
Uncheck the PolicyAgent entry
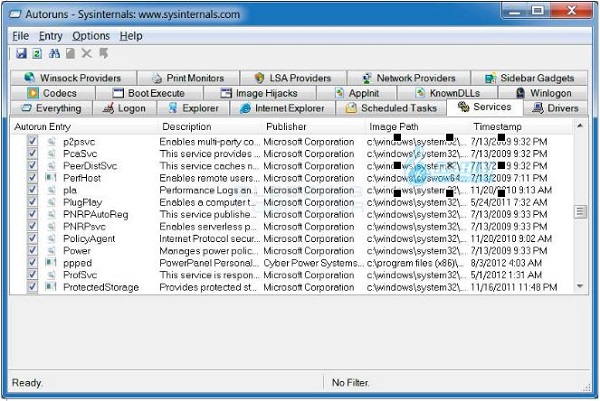click(x=32, y=238)
